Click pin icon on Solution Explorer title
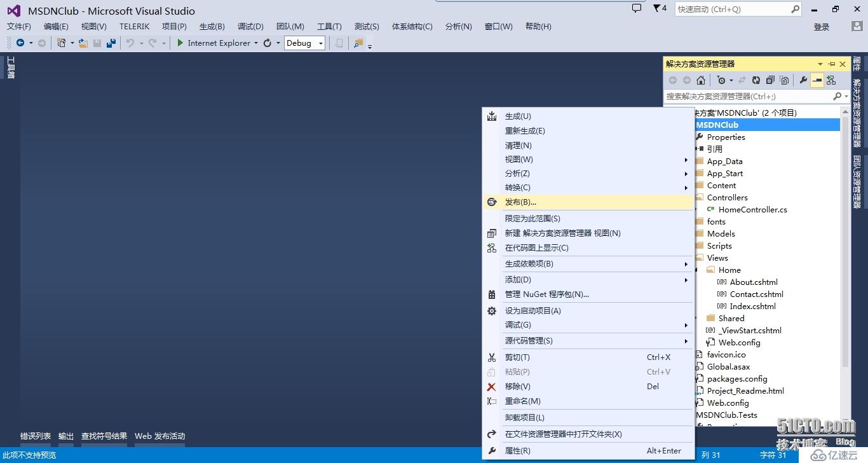Viewport: 868px width, 463px height. [x=832, y=64]
